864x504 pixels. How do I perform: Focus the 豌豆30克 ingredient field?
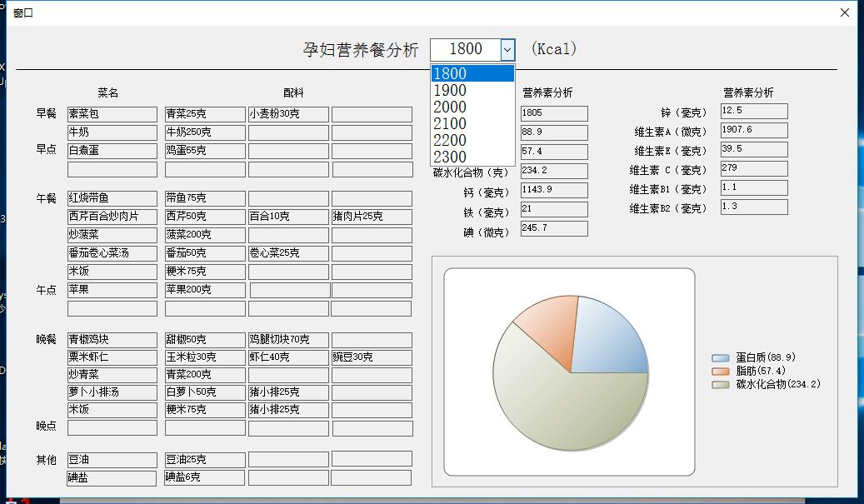[372, 357]
